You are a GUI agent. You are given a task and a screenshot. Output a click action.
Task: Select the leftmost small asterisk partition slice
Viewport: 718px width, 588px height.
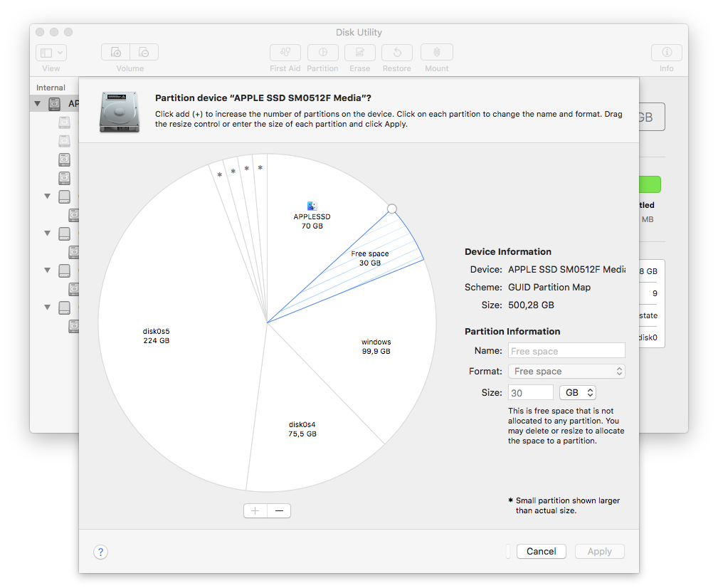tap(220, 175)
